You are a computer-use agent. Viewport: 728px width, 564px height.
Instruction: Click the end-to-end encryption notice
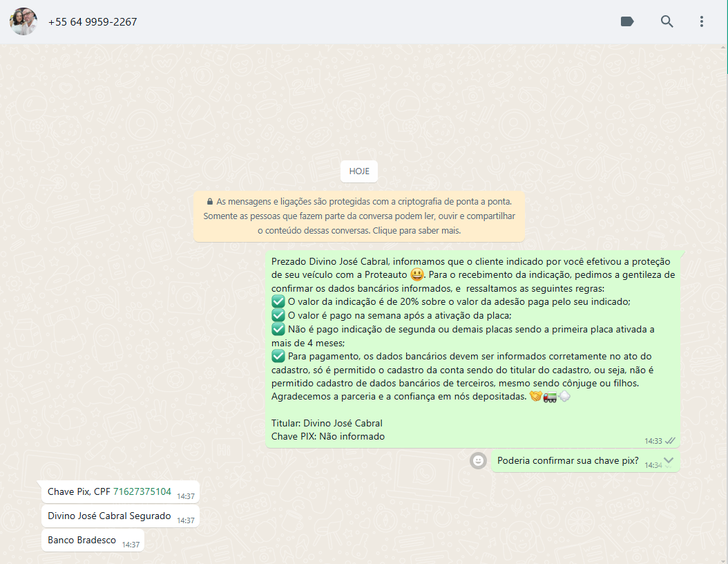[x=358, y=216]
